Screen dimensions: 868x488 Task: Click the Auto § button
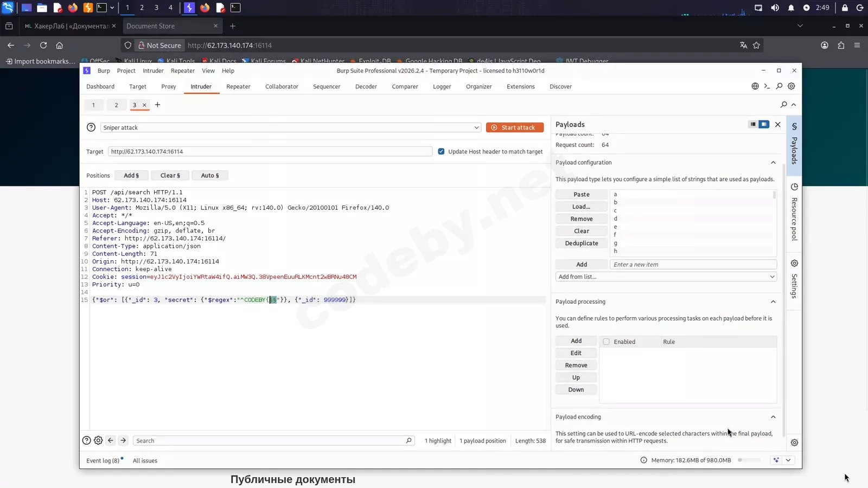210,176
